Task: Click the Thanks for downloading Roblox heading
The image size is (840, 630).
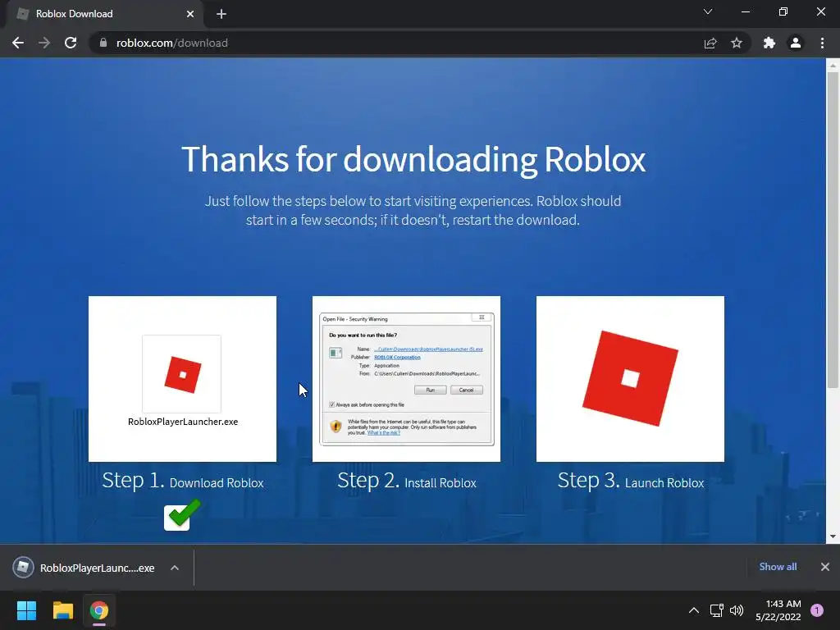Action: (x=413, y=159)
